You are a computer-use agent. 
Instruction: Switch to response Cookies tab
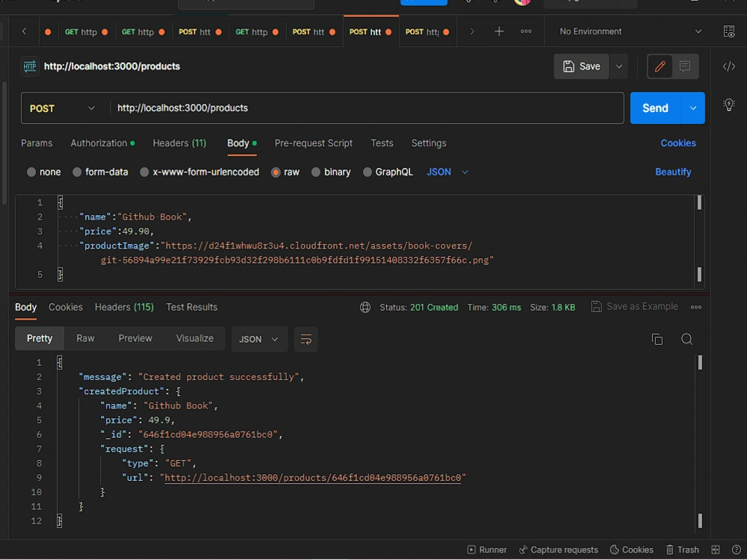(66, 307)
